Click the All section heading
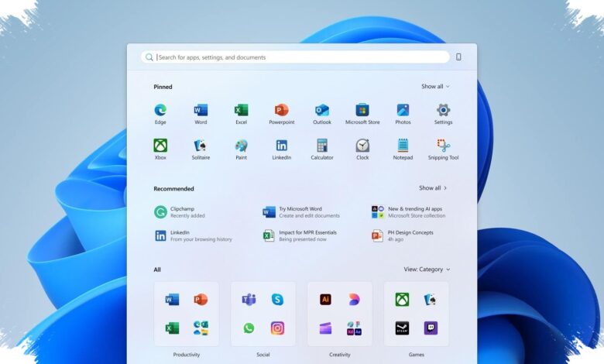This screenshot has height=364, width=604. pos(157,270)
